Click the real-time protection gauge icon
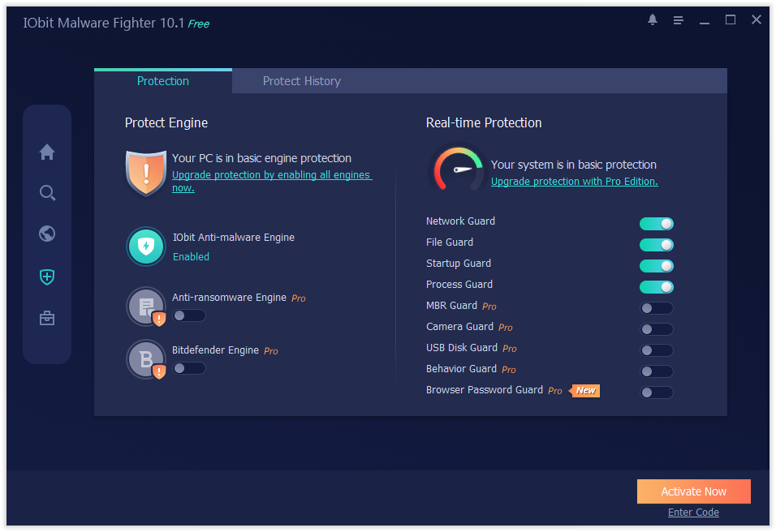Screen dimensions: 776x532 (x=456, y=169)
